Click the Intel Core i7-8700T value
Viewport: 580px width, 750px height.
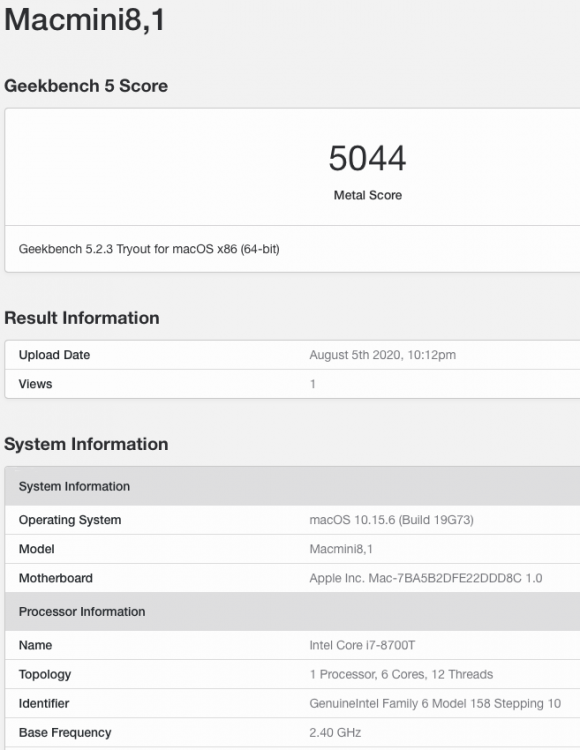click(362, 645)
